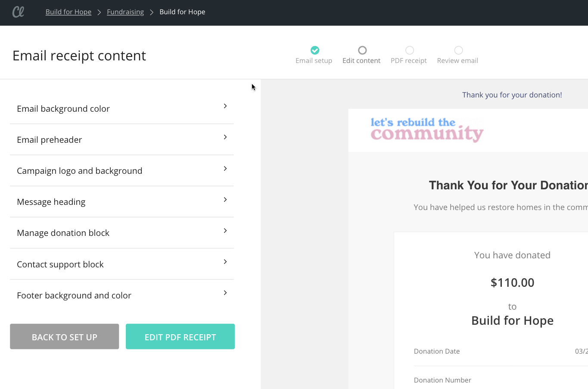
Task: Click chevron next to Message heading
Action: pos(225,200)
